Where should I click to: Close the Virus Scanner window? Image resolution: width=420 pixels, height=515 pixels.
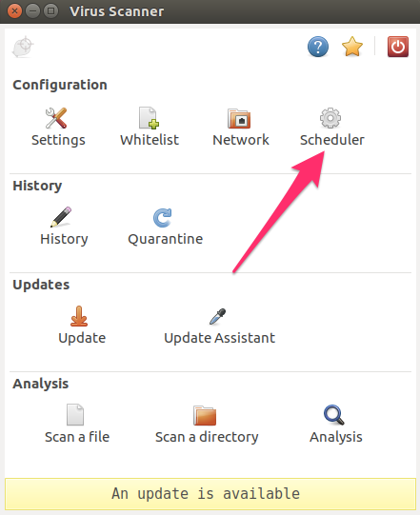(x=15, y=11)
